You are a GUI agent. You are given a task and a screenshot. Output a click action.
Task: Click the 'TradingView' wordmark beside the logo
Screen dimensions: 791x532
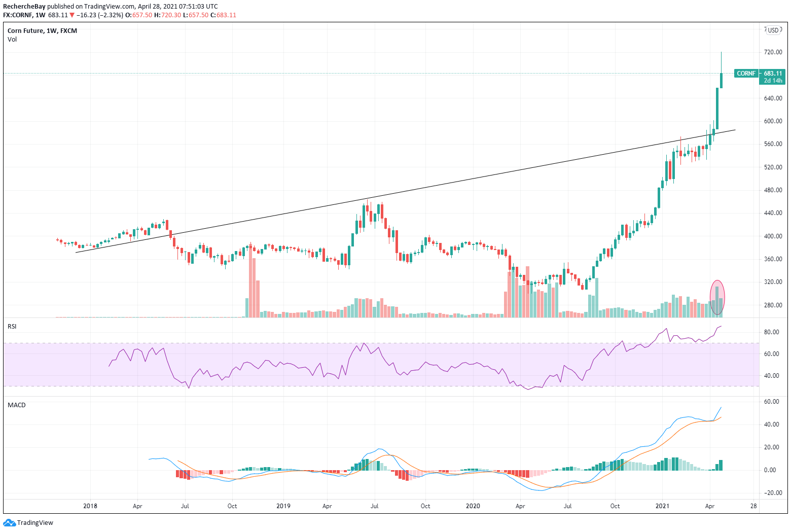pyautogui.click(x=35, y=523)
